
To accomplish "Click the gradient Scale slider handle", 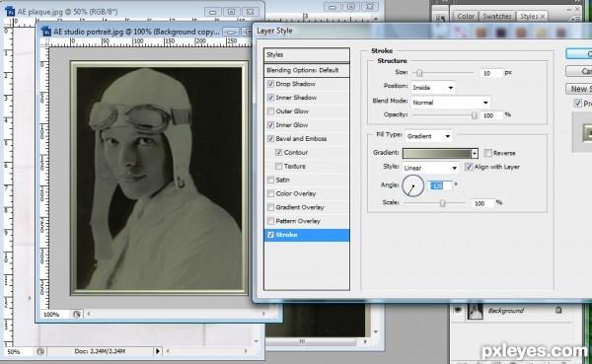I will click(442, 203).
